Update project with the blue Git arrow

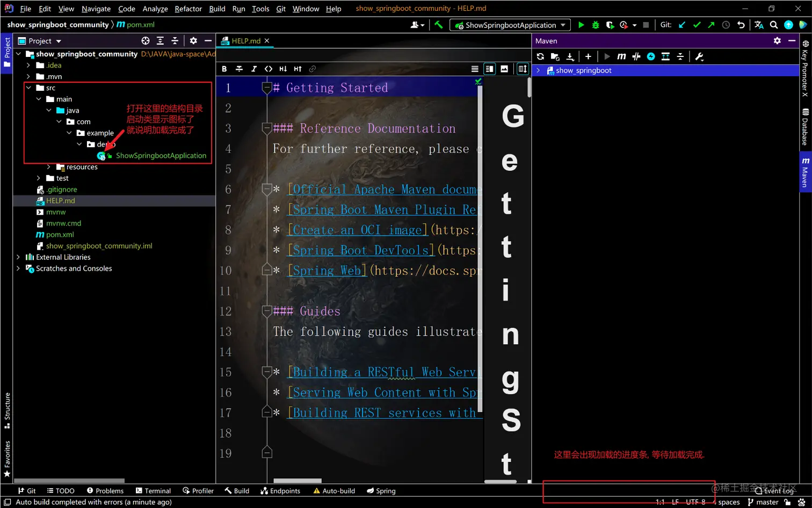pos(682,25)
